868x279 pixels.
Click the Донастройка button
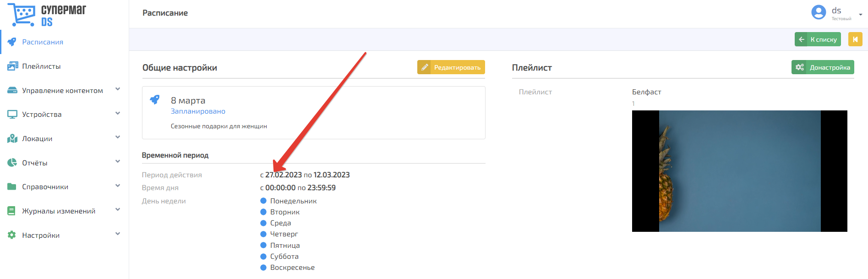click(x=823, y=67)
